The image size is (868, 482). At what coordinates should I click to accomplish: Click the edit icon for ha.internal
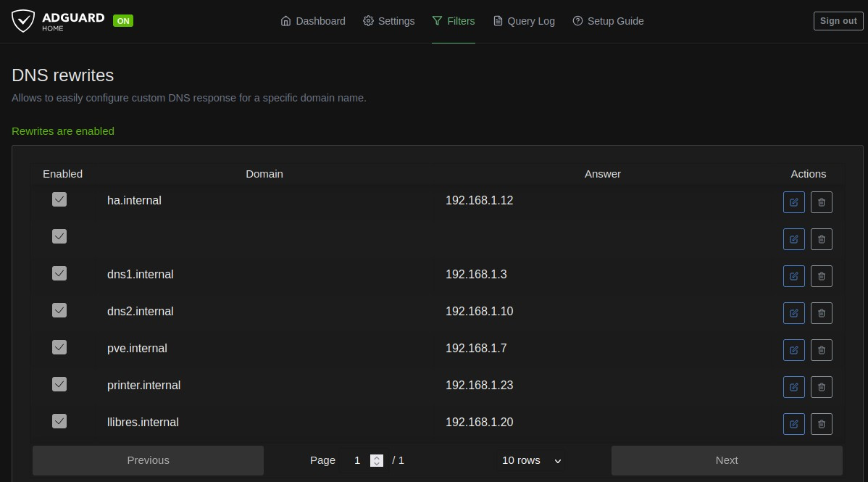(x=793, y=202)
